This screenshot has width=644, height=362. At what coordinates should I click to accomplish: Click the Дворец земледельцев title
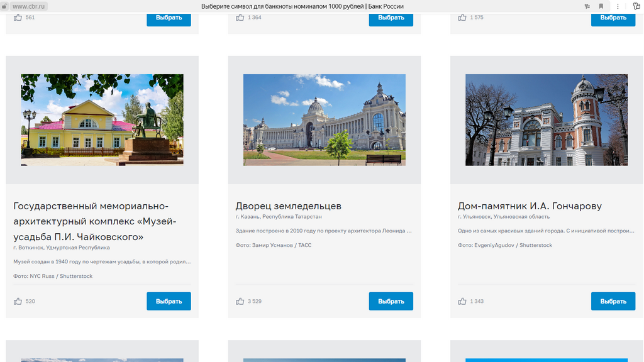288,206
